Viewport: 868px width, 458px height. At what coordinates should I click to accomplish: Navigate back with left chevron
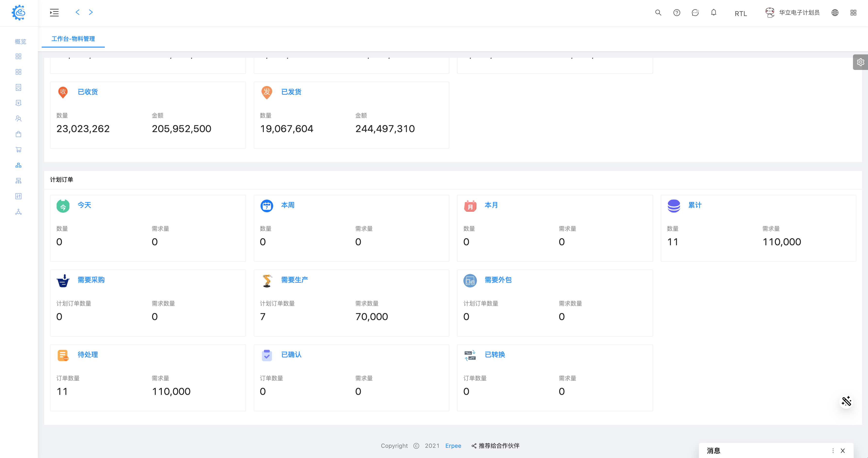(77, 12)
